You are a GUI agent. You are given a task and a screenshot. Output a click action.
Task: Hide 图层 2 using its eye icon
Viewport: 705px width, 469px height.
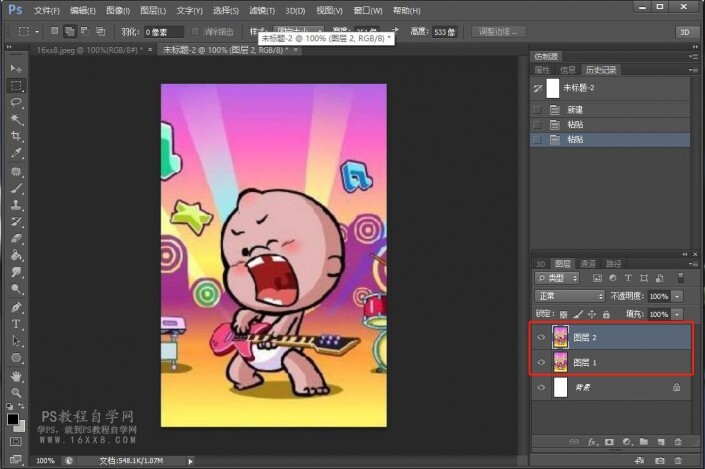(x=541, y=338)
